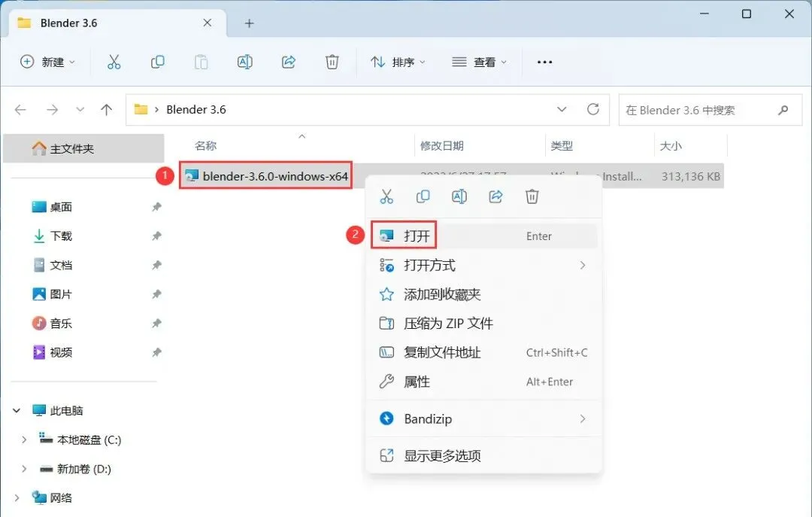Sort by the 修改日期 column header
Image resolution: width=812 pixels, height=517 pixels.
[x=442, y=146]
